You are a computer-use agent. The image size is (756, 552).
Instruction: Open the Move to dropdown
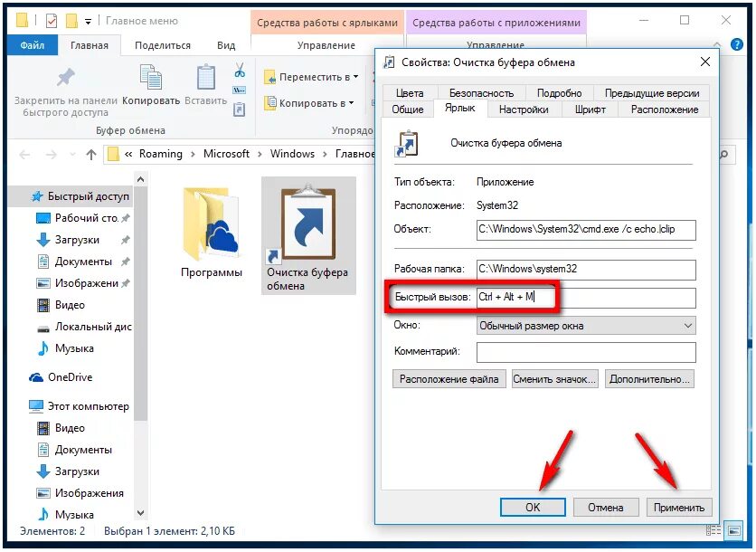[x=311, y=77]
